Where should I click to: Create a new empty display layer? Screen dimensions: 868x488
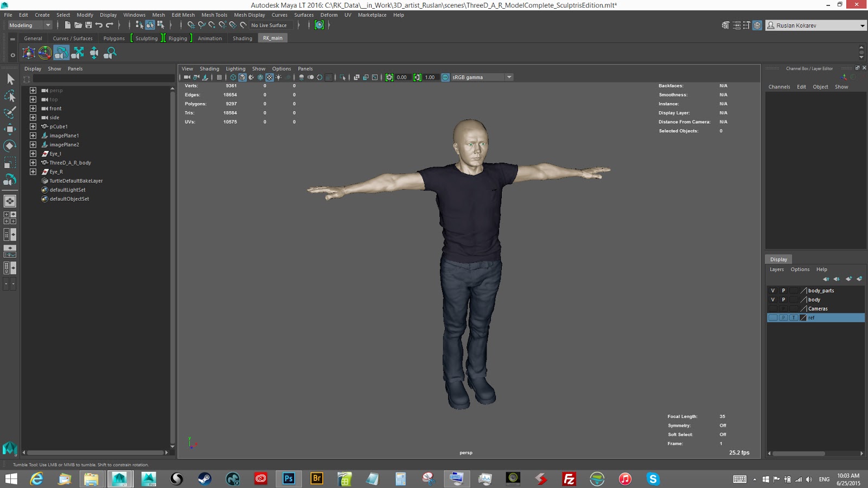pyautogui.click(x=848, y=279)
